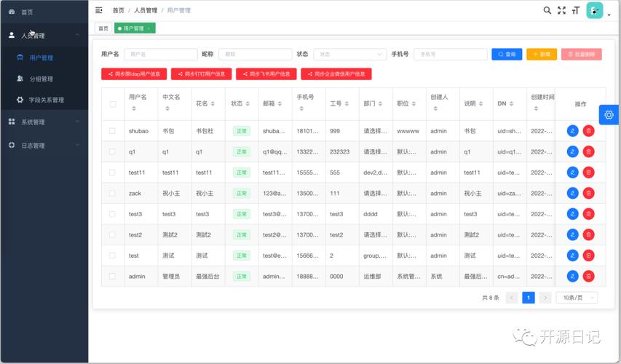621x364 pixels.
Task: Check the test row checkbox
Action: coord(112,256)
